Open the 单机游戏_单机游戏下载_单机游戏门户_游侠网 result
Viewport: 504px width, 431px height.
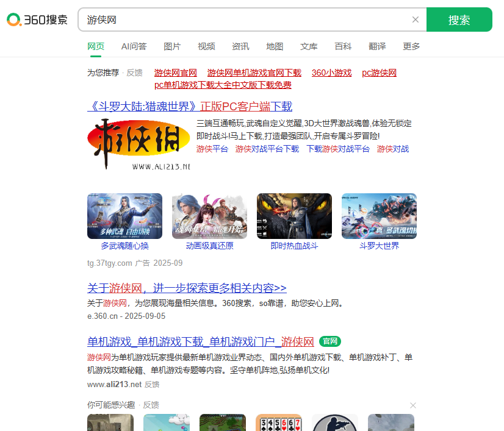pos(201,341)
